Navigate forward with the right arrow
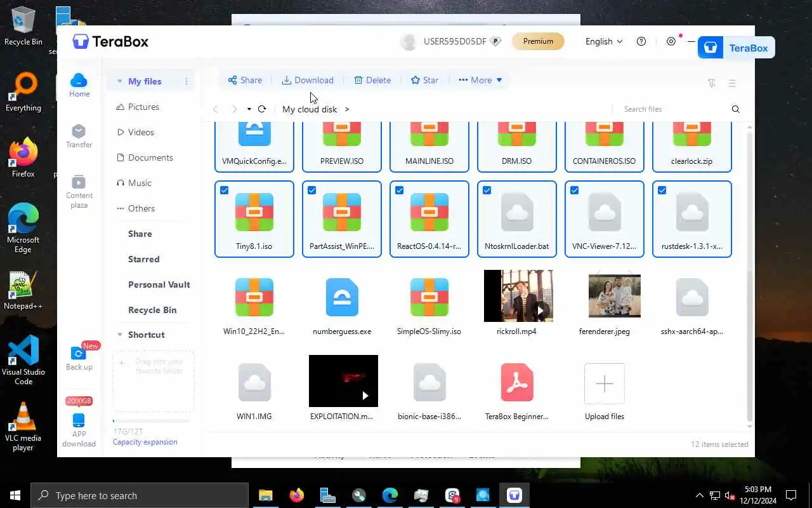The height and width of the screenshot is (508, 812). point(234,109)
